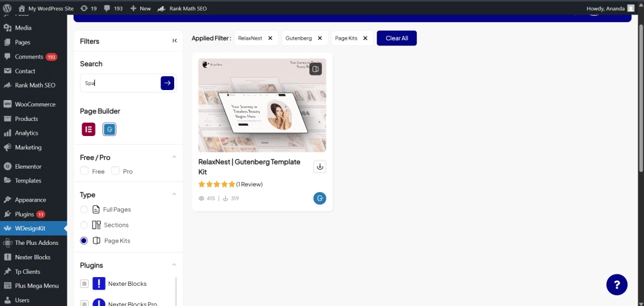Open Howdy, Ananda account menu
Screen dimensions: 644x306
coord(611,8)
